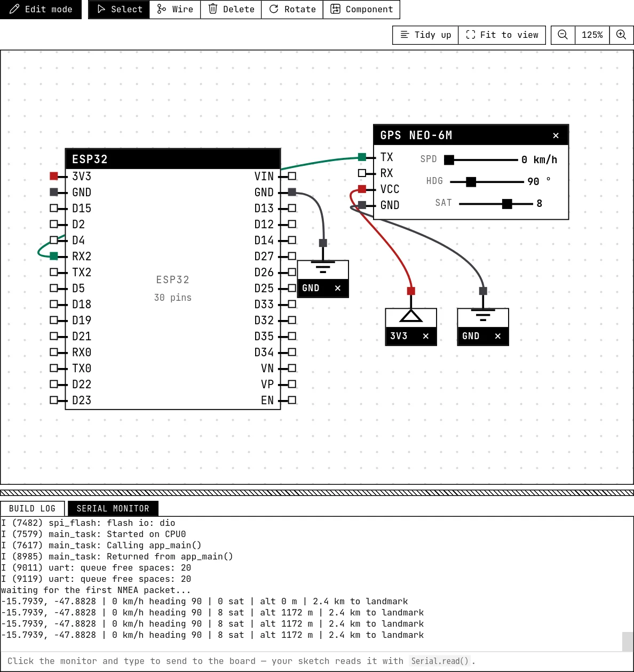Zoom in with the magnifier plus icon
The height and width of the screenshot is (672, 634).
[x=621, y=35]
